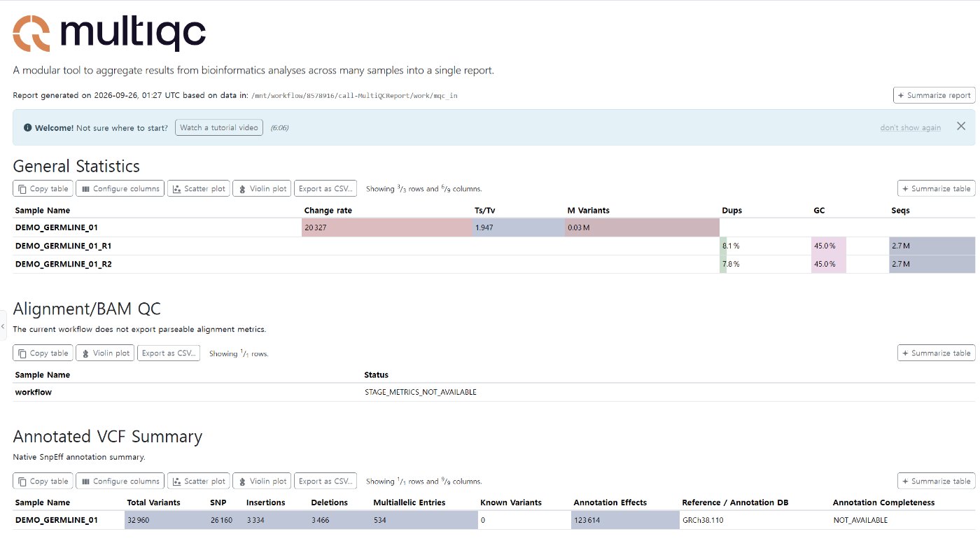Click the don't show again link

click(911, 127)
